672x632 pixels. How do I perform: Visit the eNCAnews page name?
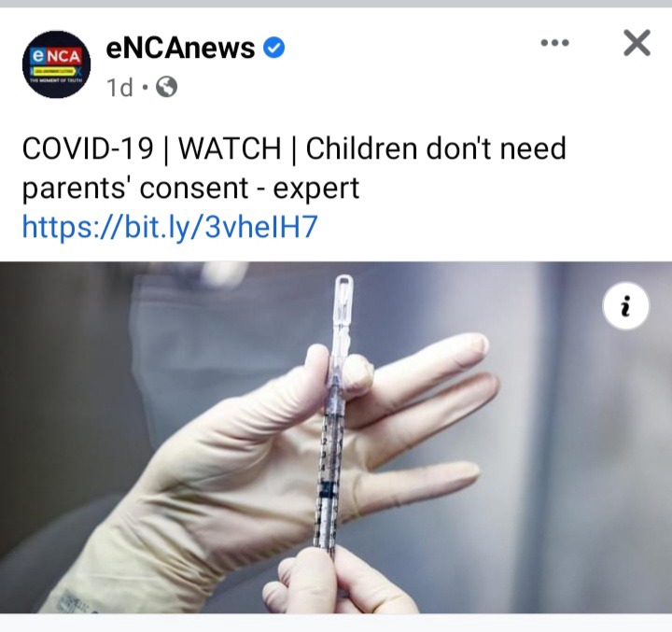(180, 48)
